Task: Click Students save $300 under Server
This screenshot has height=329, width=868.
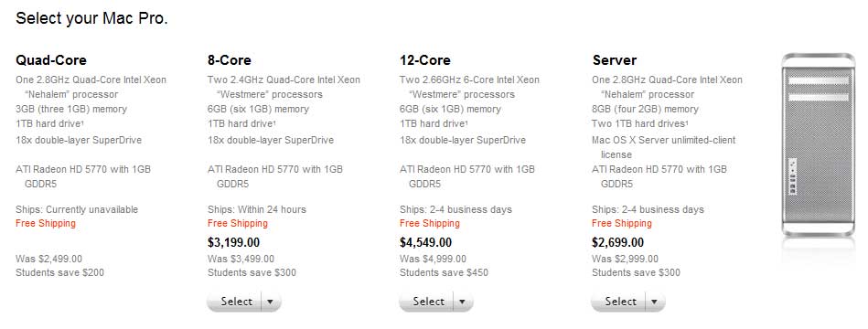Action: pos(636,272)
